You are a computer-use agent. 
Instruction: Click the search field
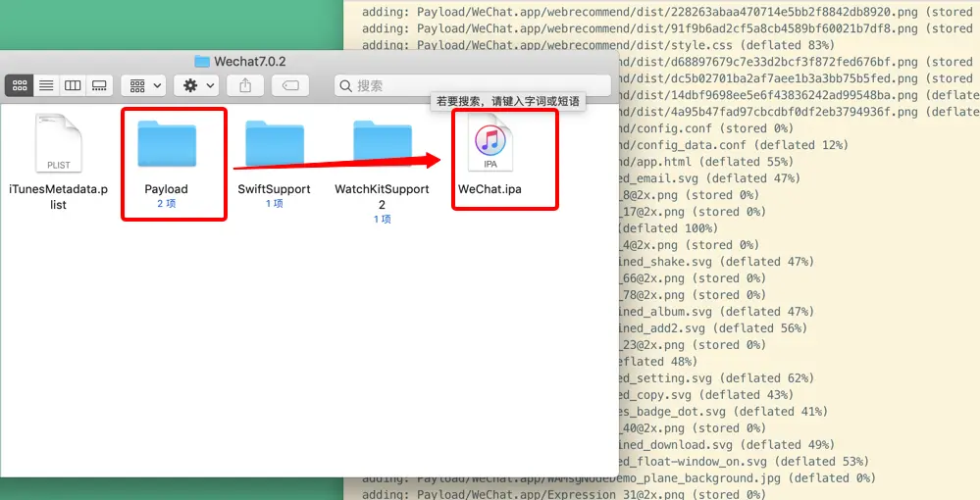[473, 85]
